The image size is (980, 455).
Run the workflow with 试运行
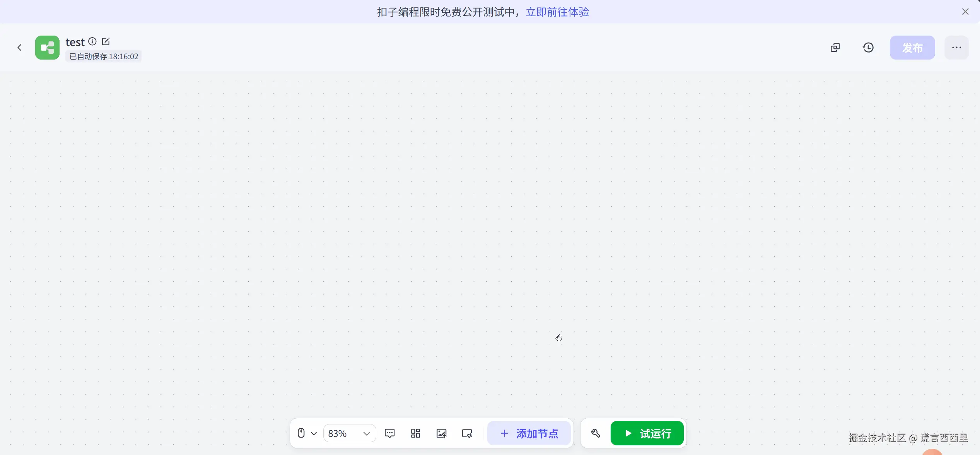(x=647, y=433)
